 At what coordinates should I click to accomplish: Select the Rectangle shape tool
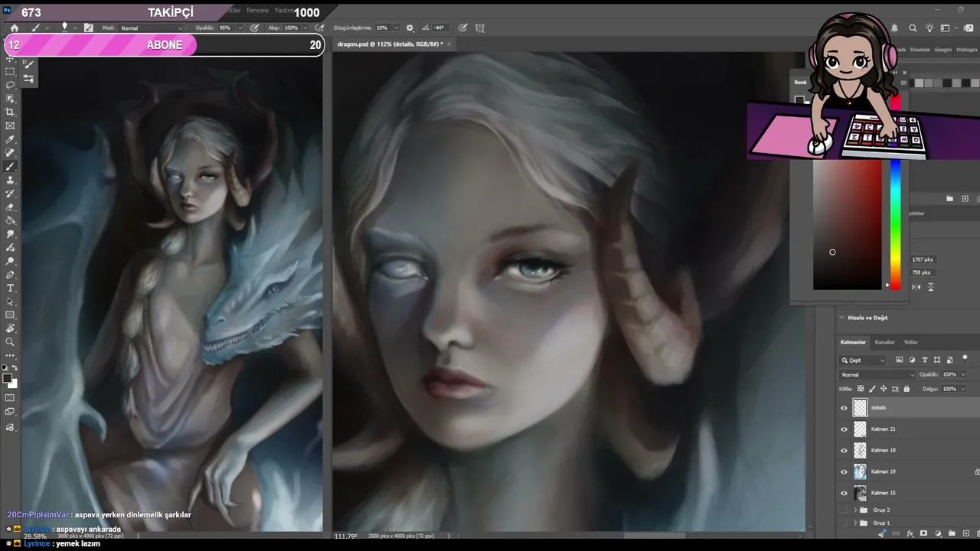pos(10,315)
